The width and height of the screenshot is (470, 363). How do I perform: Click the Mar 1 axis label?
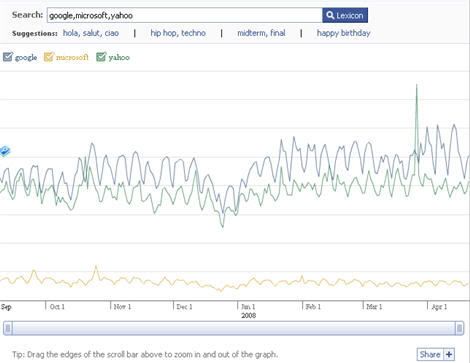point(374,306)
